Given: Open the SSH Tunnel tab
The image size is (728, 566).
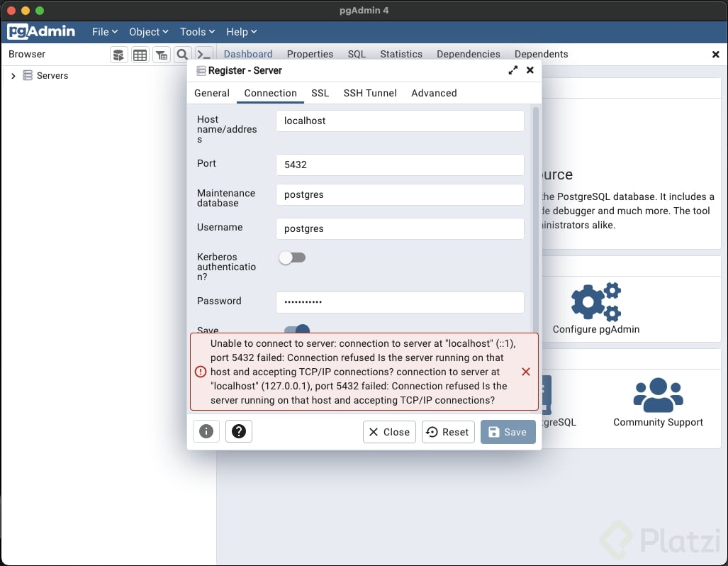Looking at the screenshot, I should (x=370, y=93).
